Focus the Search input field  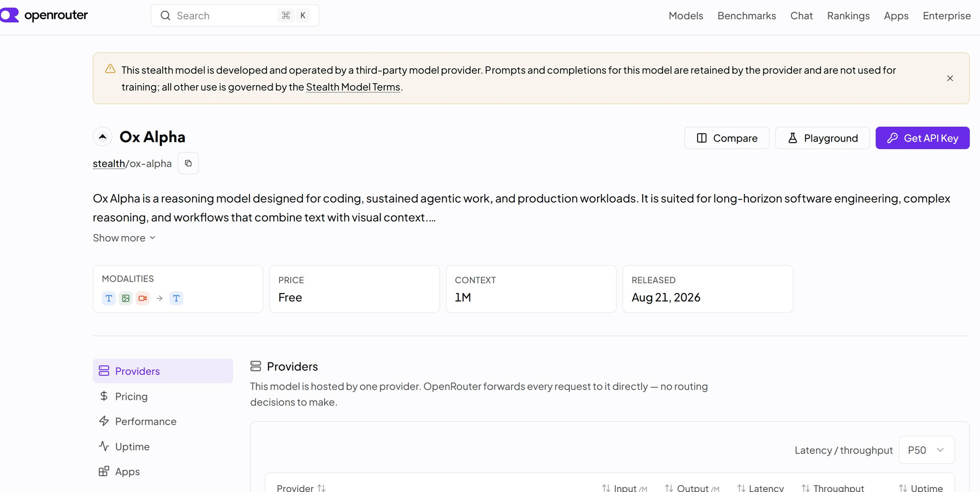(x=234, y=16)
